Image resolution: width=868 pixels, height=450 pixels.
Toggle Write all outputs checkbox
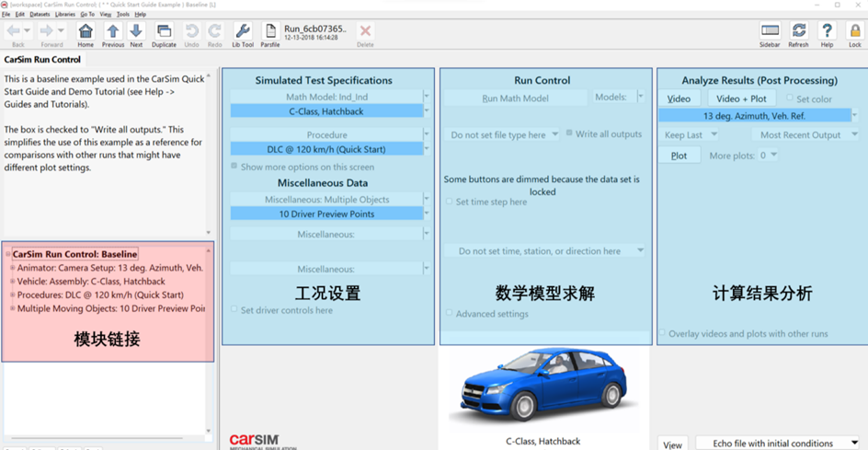pyautogui.click(x=569, y=133)
